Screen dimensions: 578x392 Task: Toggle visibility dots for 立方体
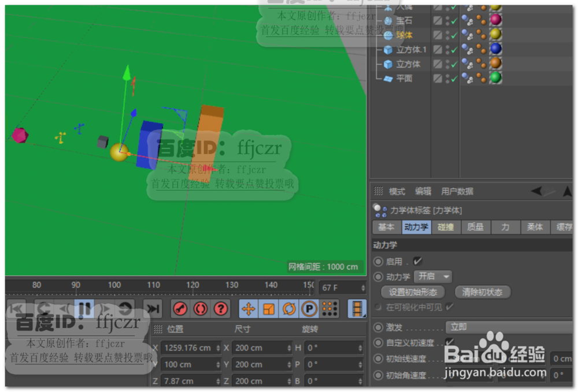click(x=447, y=64)
